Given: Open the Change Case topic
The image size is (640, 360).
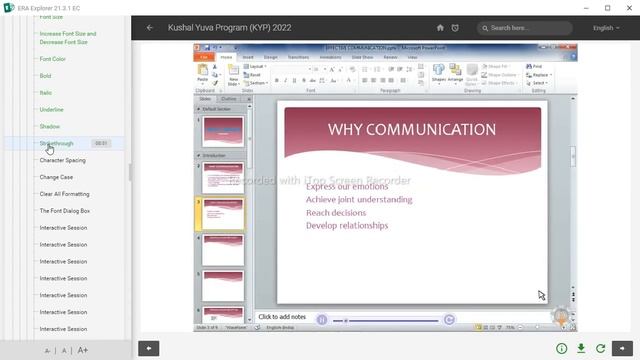Looking at the screenshot, I should pyautogui.click(x=56, y=177).
